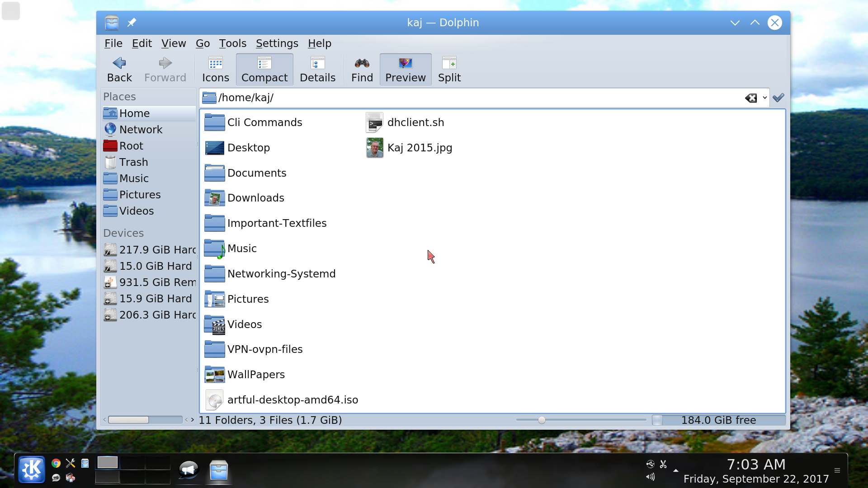Go back with the Back arrow
The width and height of the screenshot is (868, 488).
(x=119, y=70)
